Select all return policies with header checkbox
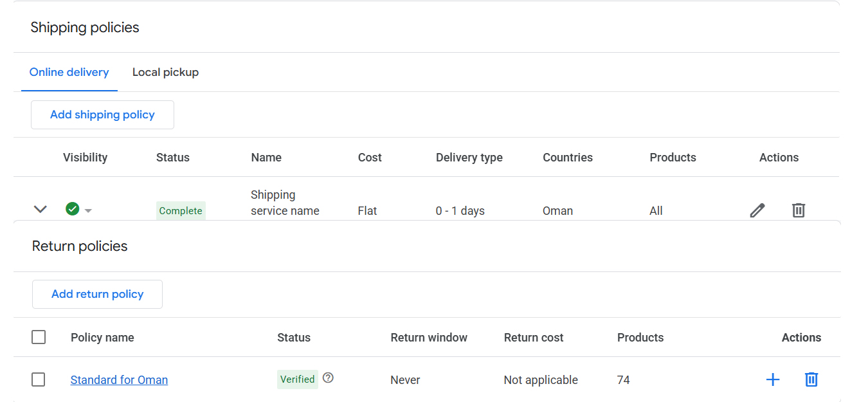The width and height of the screenshot is (868, 402). click(39, 338)
